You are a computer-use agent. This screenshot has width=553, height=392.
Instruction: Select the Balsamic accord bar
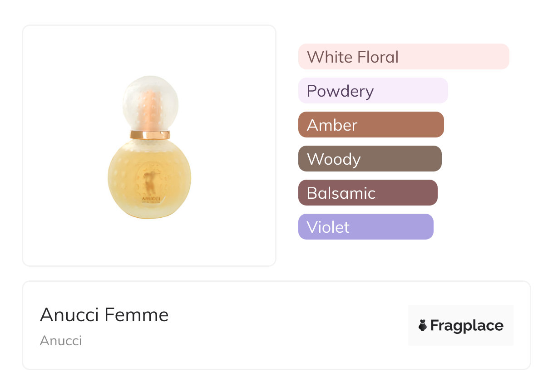pos(368,193)
